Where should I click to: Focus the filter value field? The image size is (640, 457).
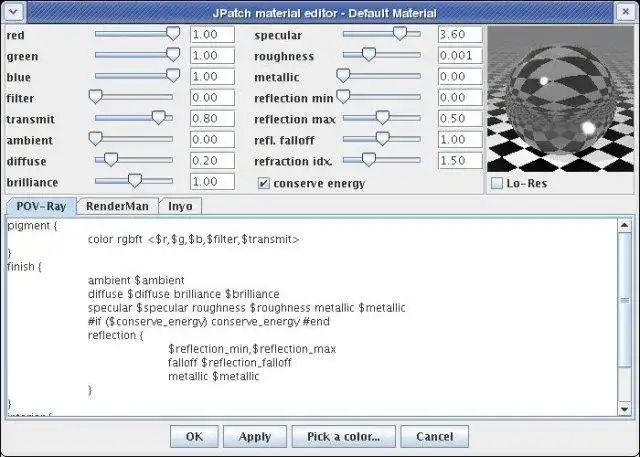[x=212, y=98]
